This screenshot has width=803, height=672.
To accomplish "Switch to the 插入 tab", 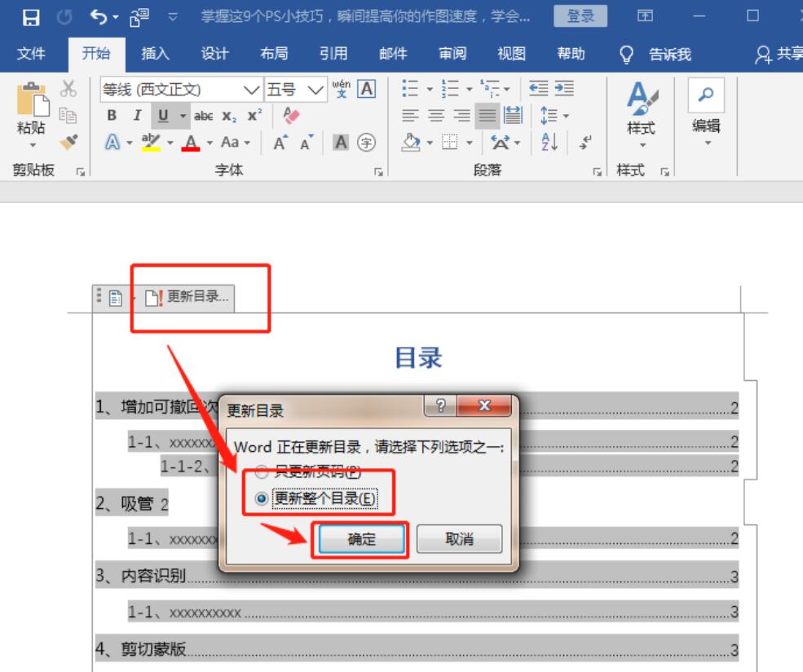I will tap(155, 53).
